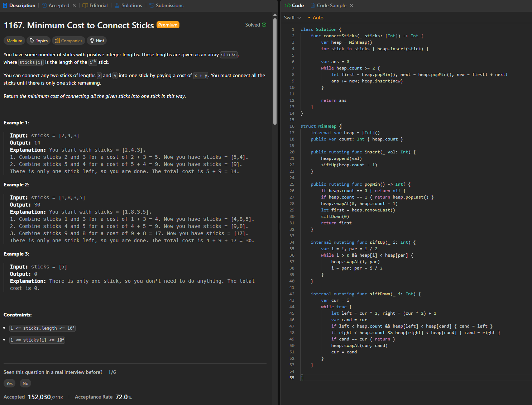Viewport: 532px width, 405px height.
Task: Click the 'siftDown(0)' code line
Action: tap(335, 216)
